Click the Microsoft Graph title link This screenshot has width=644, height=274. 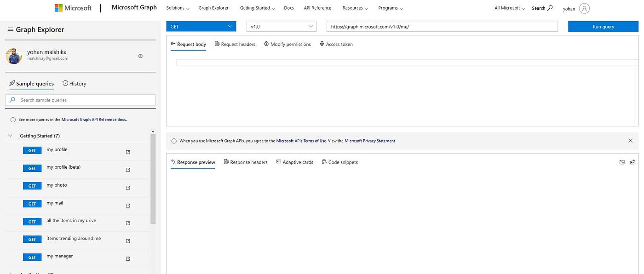(x=134, y=7)
